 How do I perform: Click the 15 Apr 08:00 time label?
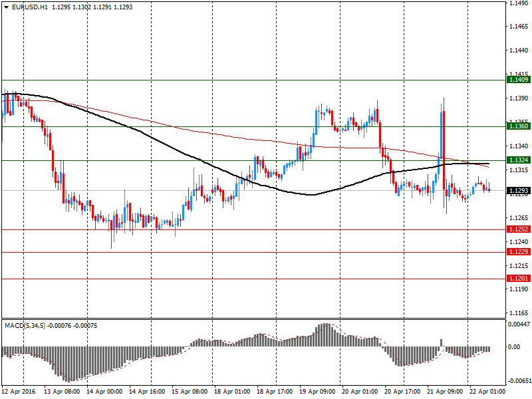pos(190,392)
